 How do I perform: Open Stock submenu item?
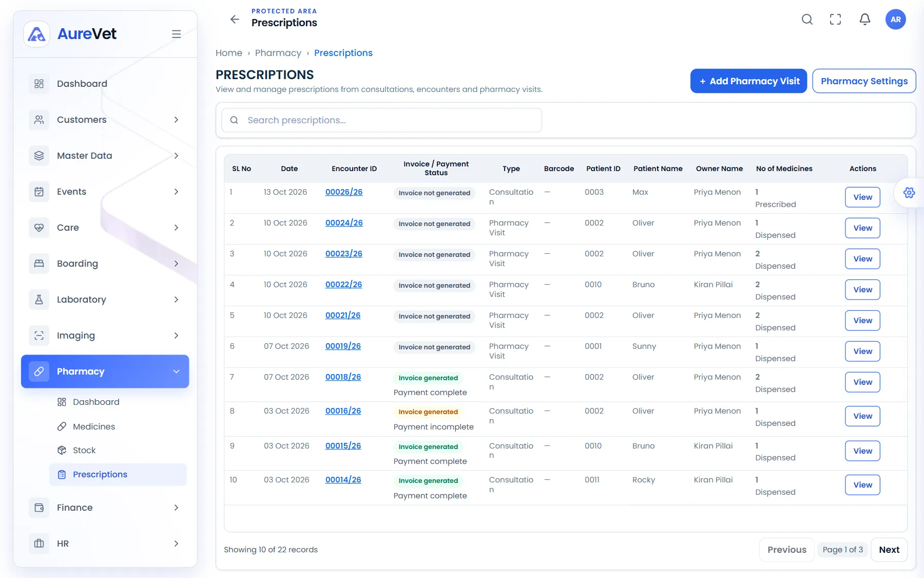click(118, 450)
